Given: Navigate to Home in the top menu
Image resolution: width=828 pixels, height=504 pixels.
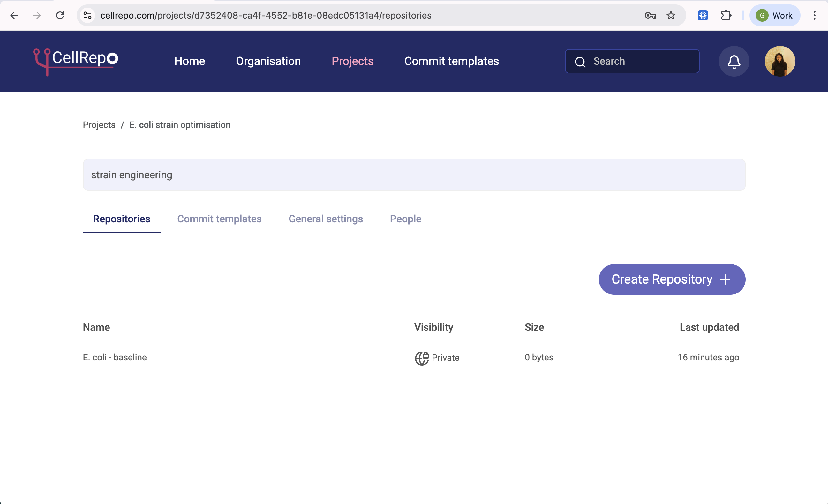Looking at the screenshot, I should click(x=190, y=61).
